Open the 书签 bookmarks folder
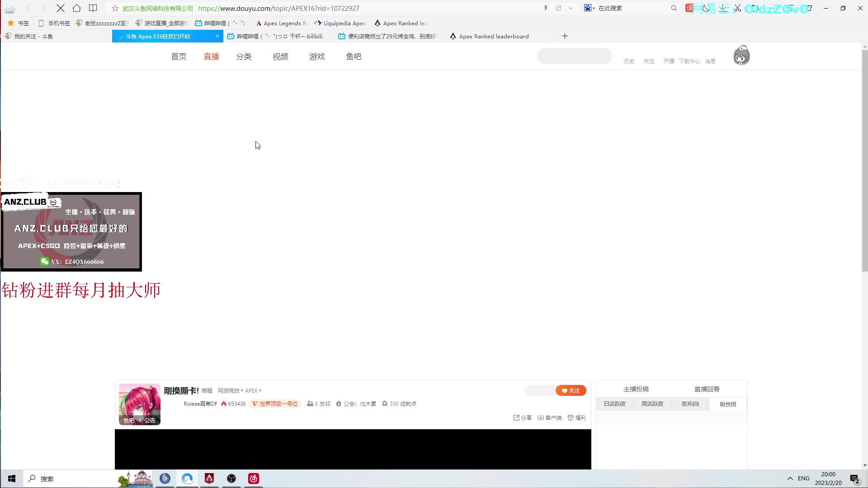 coord(19,23)
